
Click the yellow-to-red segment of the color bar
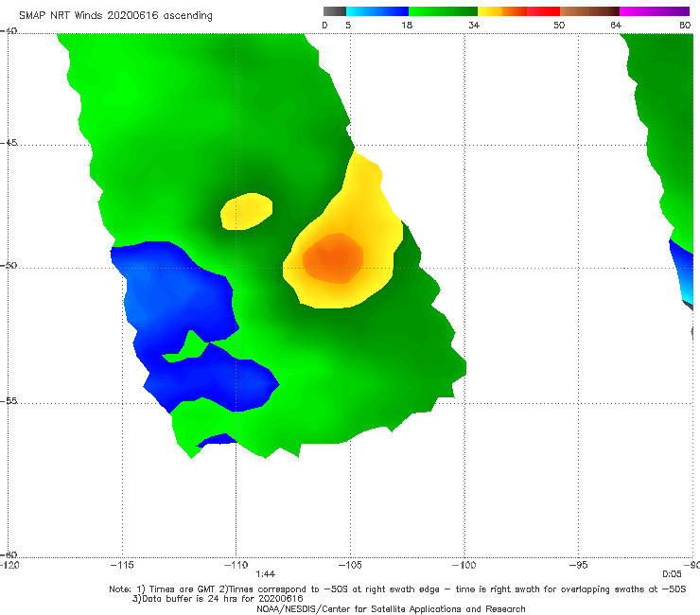pos(518,11)
